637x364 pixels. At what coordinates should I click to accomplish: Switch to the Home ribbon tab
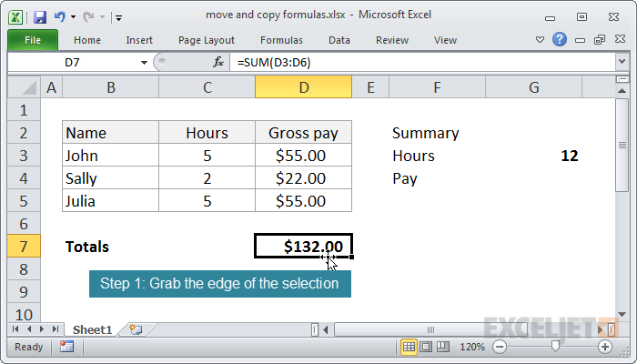(87, 40)
